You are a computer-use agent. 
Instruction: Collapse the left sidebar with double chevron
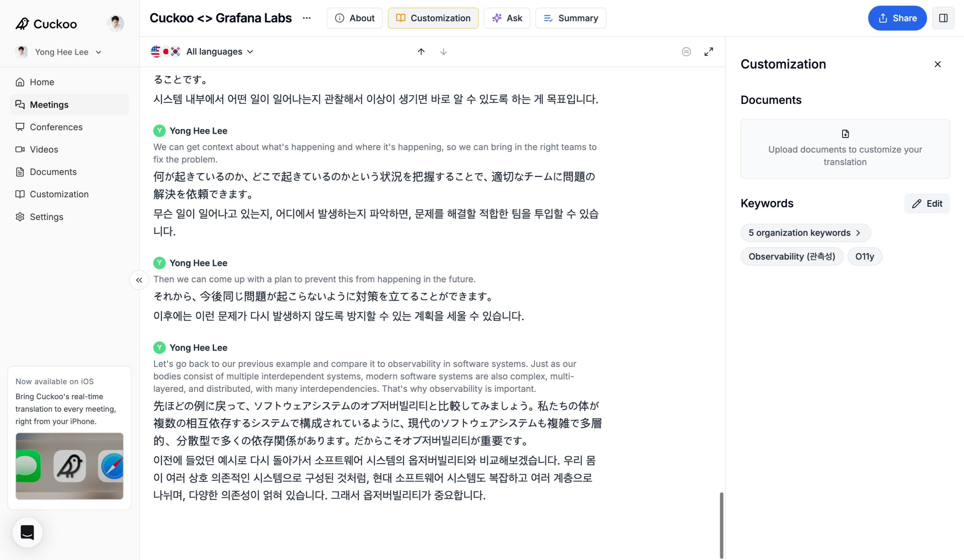(x=139, y=280)
